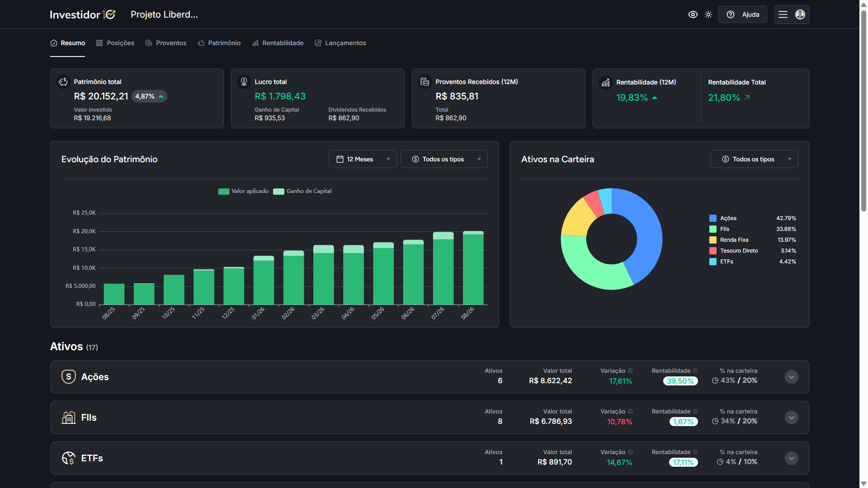Viewport: 868px width, 488px height.
Task: Open Evolução chart Todos os tipos dropdown
Action: 444,159
